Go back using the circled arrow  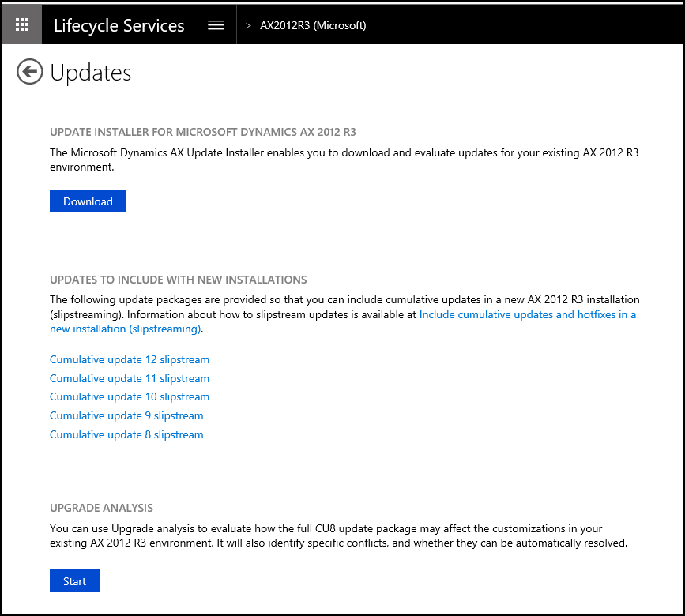click(29, 73)
